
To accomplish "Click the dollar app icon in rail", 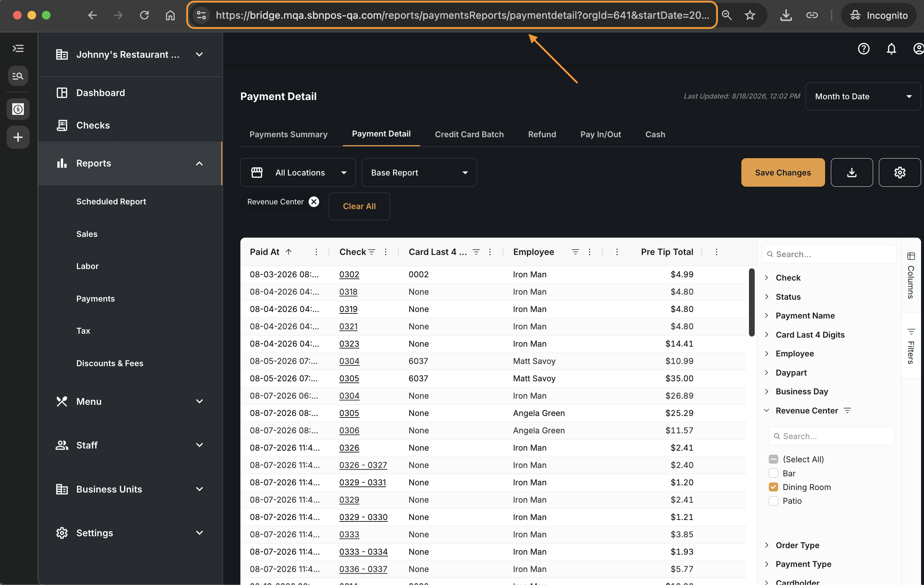I will (x=18, y=109).
